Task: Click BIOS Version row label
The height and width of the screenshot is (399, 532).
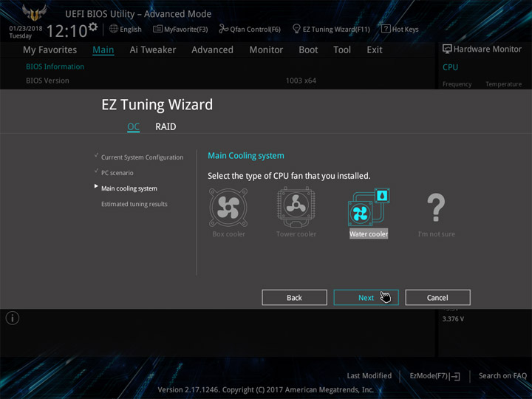Action: click(x=47, y=81)
